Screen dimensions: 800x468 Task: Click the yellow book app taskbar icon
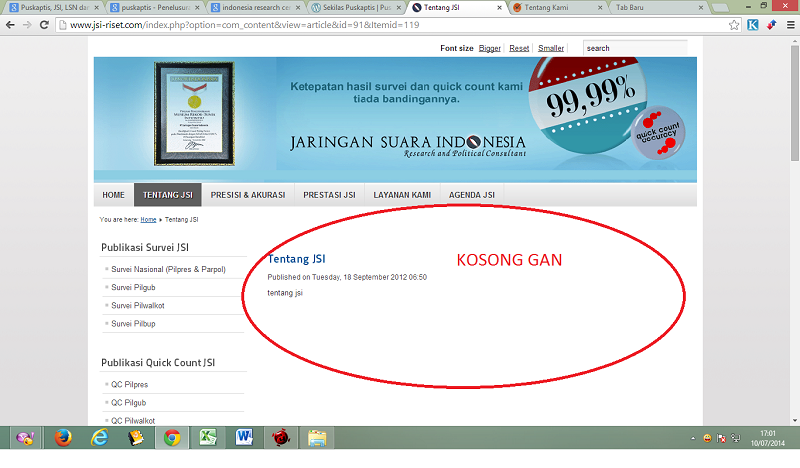coord(136,438)
